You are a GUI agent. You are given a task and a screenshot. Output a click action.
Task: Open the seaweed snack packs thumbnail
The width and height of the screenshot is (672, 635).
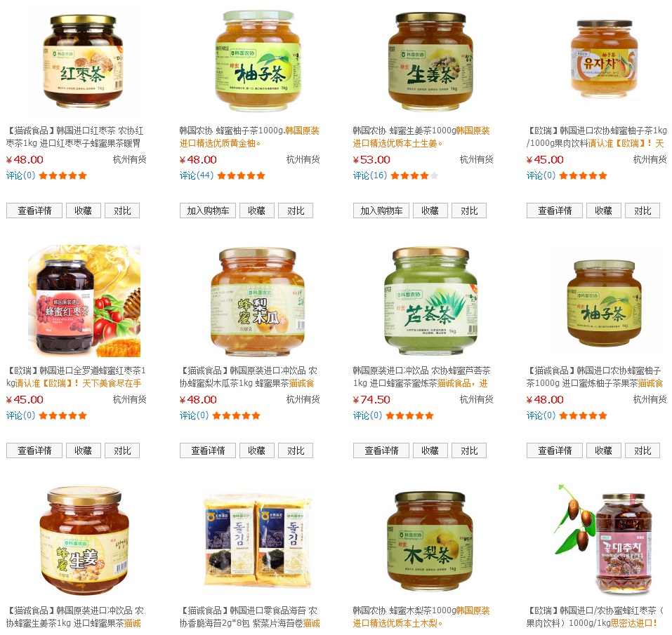click(x=258, y=540)
